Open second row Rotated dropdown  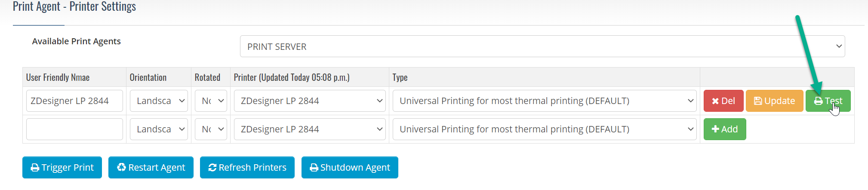(211, 129)
